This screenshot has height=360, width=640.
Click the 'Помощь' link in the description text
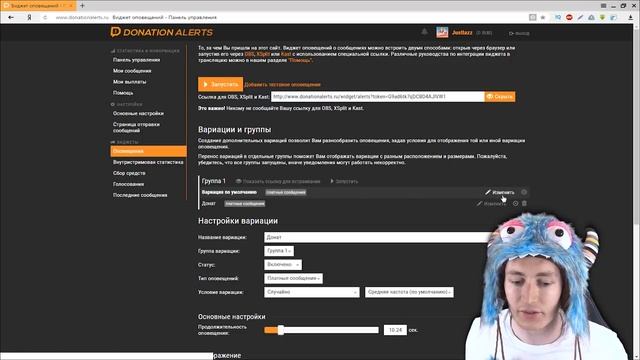[x=300, y=60]
